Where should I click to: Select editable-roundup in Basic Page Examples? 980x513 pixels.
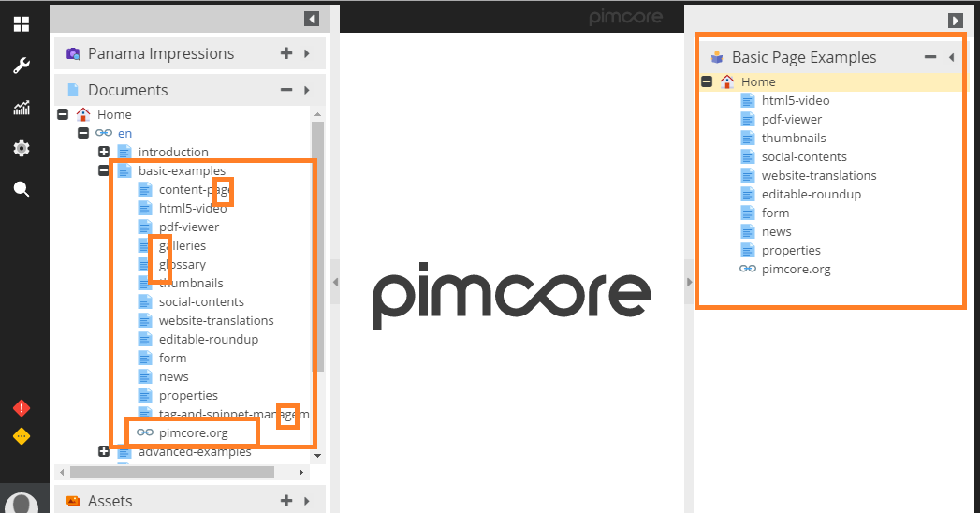pos(811,194)
